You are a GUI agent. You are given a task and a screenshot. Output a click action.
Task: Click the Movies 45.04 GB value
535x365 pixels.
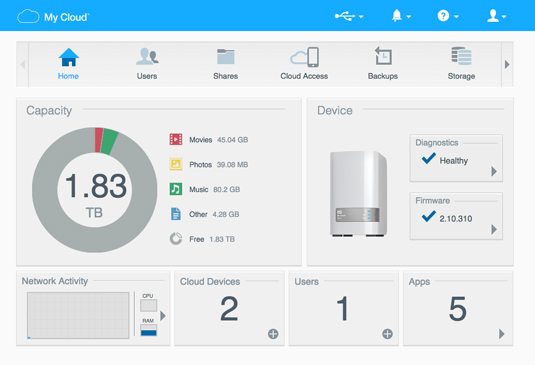coord(232,140)
